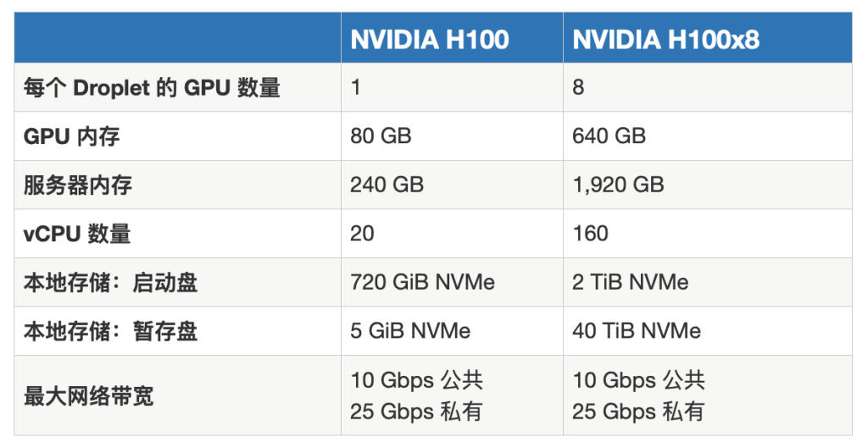Click the 服务器内存 row label
Image resolution: width=868 pixels, height=448 pixels.
coord(77,185)
